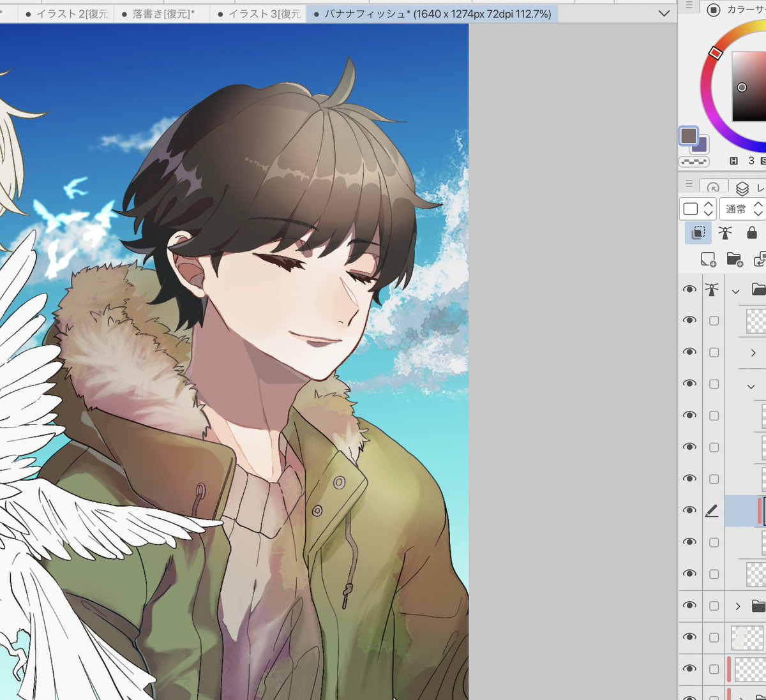The height and width of the screenshot is (700, 766).
Task: Tick checkbox beside cream-colored thumbnail layer
Action: 714,637
